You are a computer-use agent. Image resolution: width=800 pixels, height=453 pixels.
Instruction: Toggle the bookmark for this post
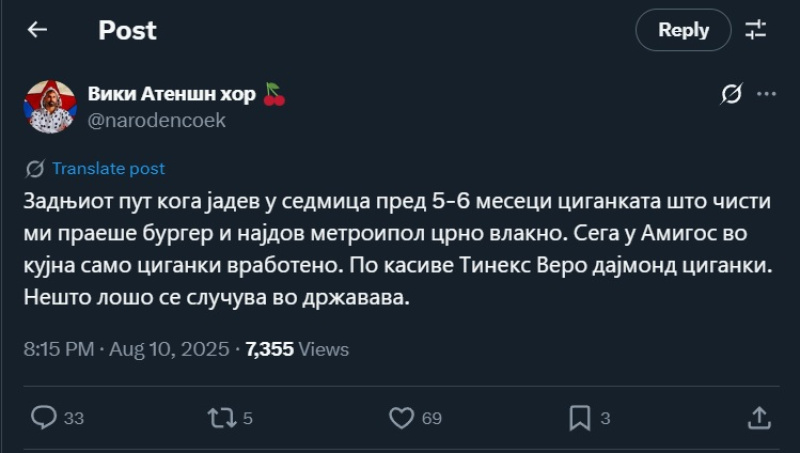point(578,417)
